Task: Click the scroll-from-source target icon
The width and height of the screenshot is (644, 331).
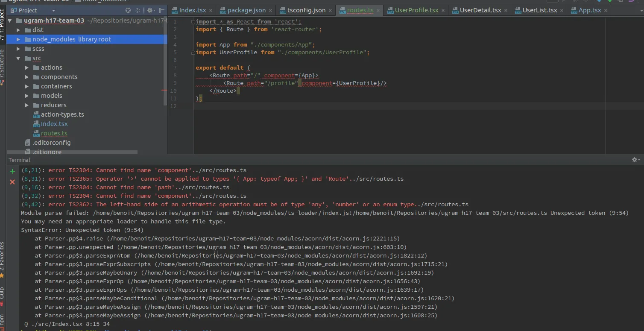Action: pyautogui.click(x=128, y=10)
